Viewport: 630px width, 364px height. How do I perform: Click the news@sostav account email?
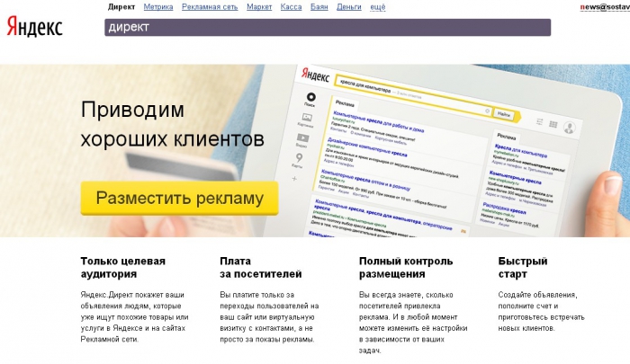[605, 7]
